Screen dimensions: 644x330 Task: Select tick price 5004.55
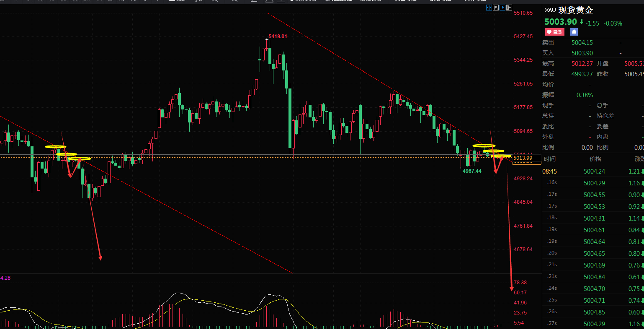tap(594, 195)
